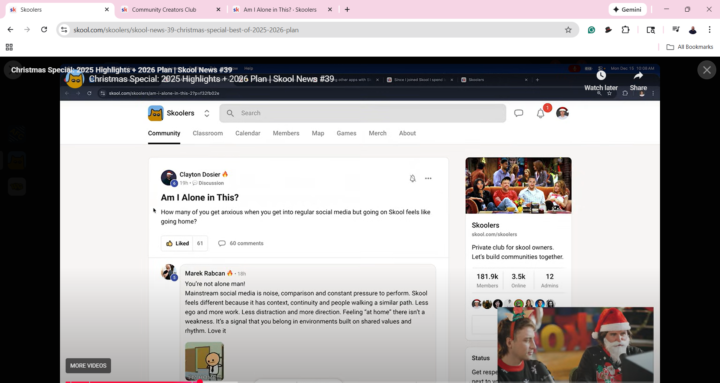Reload the current Skool page

tap(44, 30)
